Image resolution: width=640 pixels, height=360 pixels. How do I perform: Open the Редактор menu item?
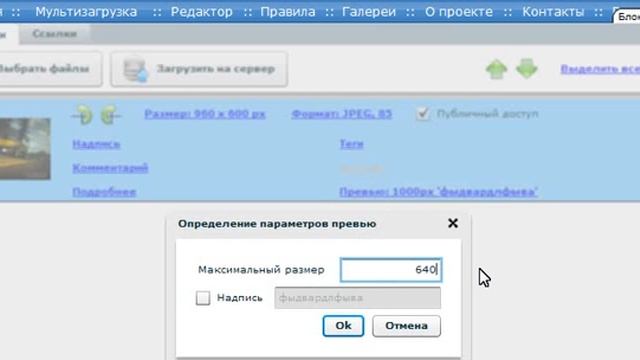(202, 12)
